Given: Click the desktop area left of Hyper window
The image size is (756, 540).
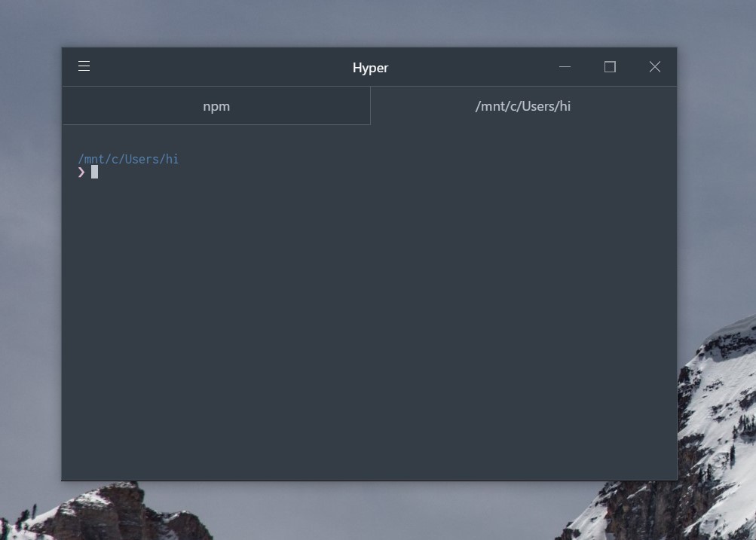Looking at the screenshot, I should [30, 264].
